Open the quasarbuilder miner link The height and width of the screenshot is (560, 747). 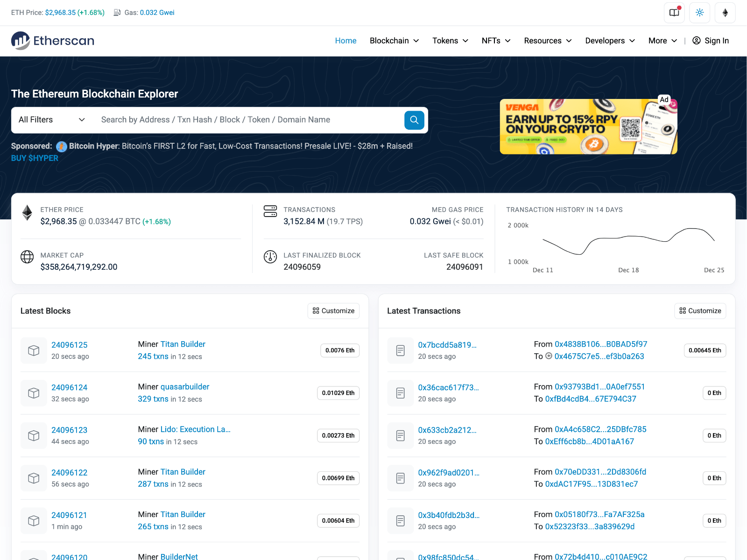point(185,387)
